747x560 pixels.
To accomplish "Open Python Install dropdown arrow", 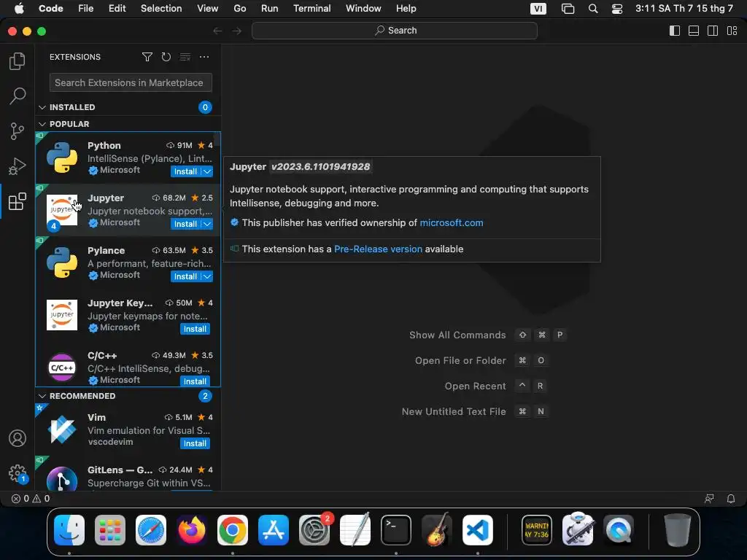I will pos(207,171).
